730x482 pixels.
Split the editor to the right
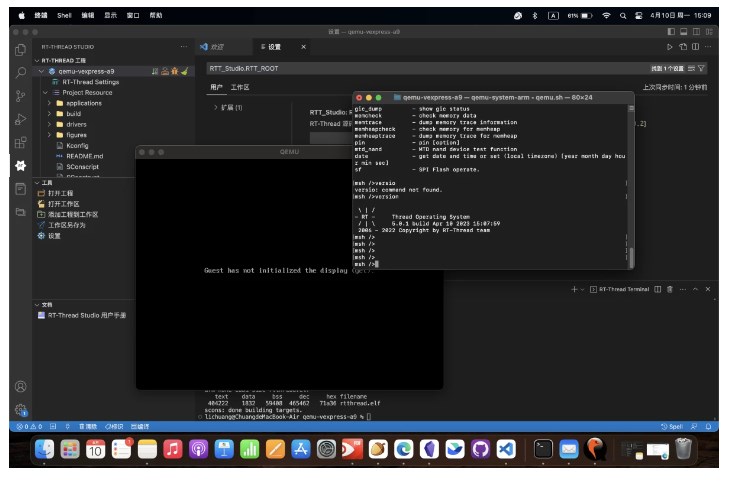[x=696, y=47]
